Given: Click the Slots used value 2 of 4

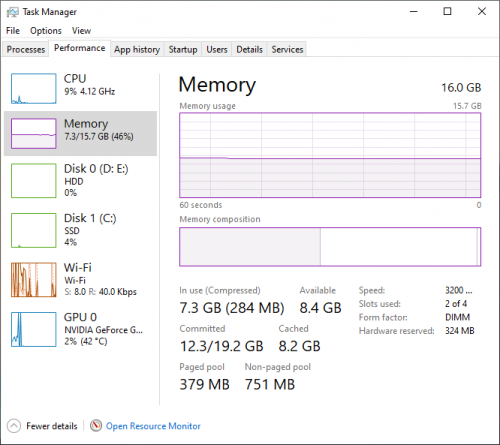Looking at the screenshot, I should pos(456,304).
